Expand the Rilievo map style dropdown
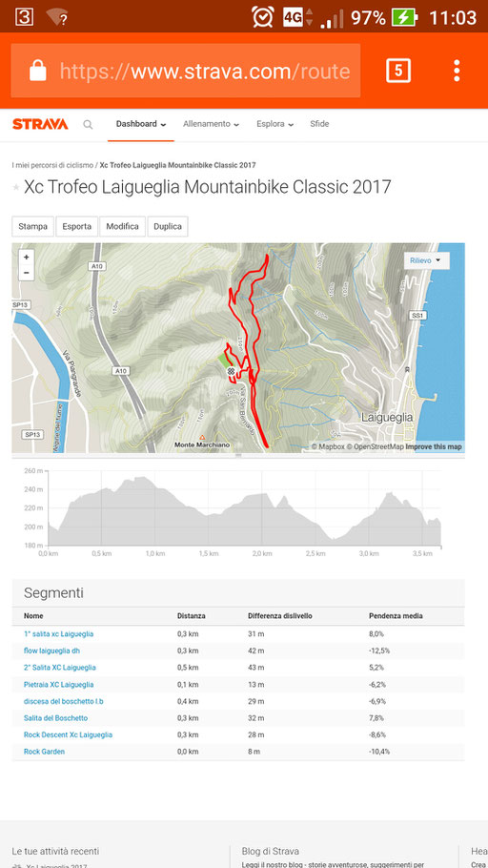Viewport: 488px width, 868px height. pyautogui.click(x=425, y=260)
